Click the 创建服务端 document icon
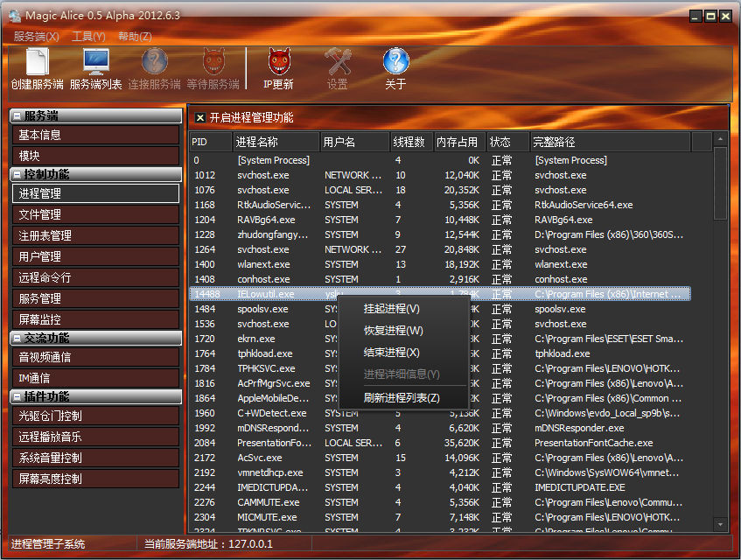Screen dimensions: 741x560 (37, 61)
